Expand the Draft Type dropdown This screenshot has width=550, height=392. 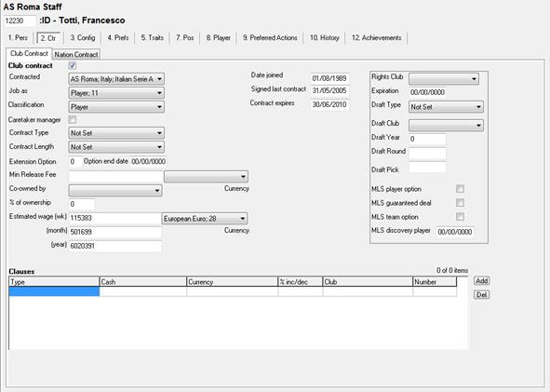coord(446,107)
